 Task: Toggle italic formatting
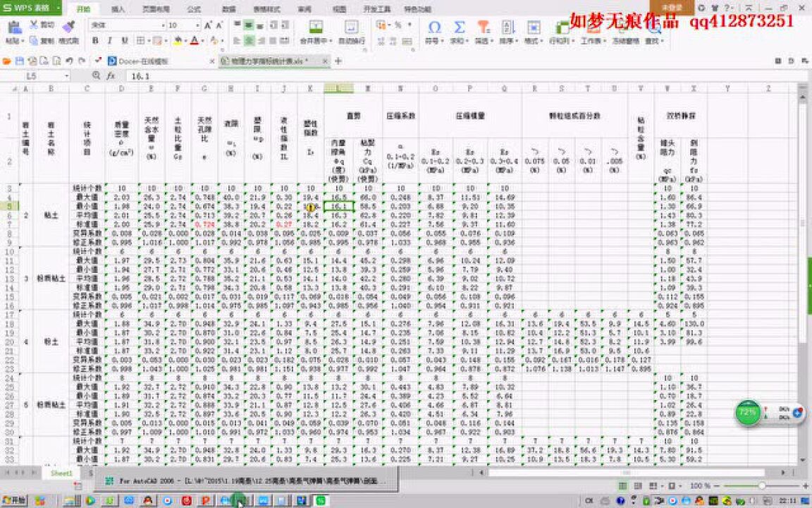(110, 40)
